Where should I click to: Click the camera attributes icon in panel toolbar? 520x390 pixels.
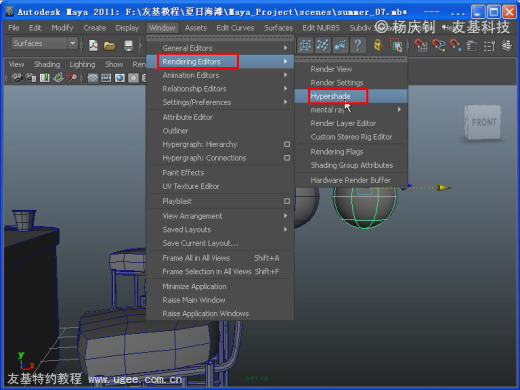(x=31, y=78)
